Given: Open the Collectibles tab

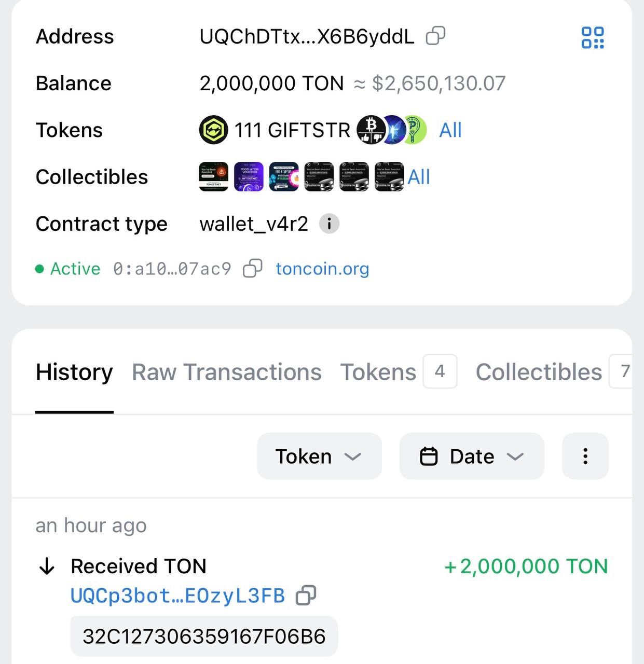Looking at the screenshot, I should click(539, 372).
